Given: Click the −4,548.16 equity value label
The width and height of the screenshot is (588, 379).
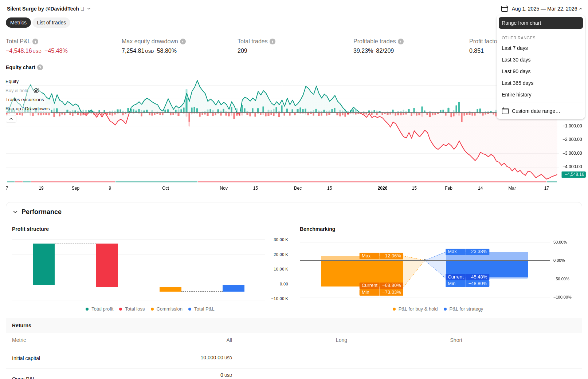Looking at the screenshot, I should (x=574, y=174).
